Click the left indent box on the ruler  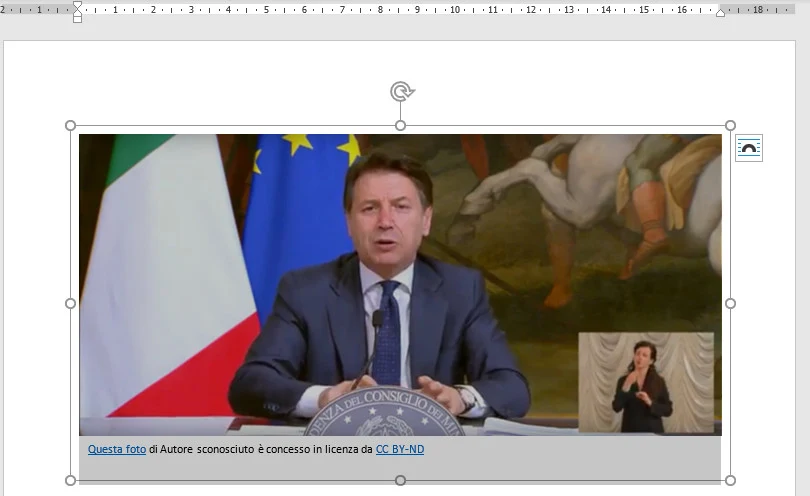(77, 18)
